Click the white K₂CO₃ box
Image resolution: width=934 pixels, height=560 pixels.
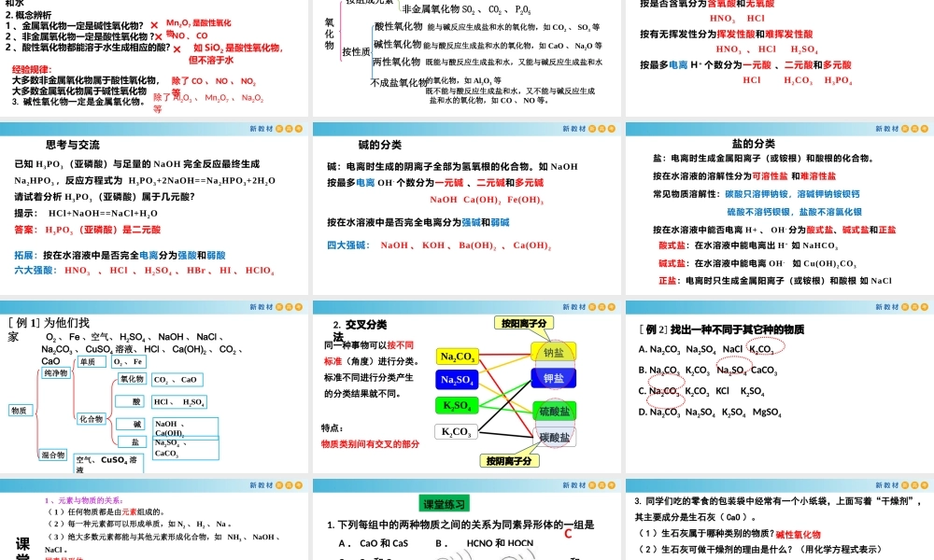coord(456,432)
